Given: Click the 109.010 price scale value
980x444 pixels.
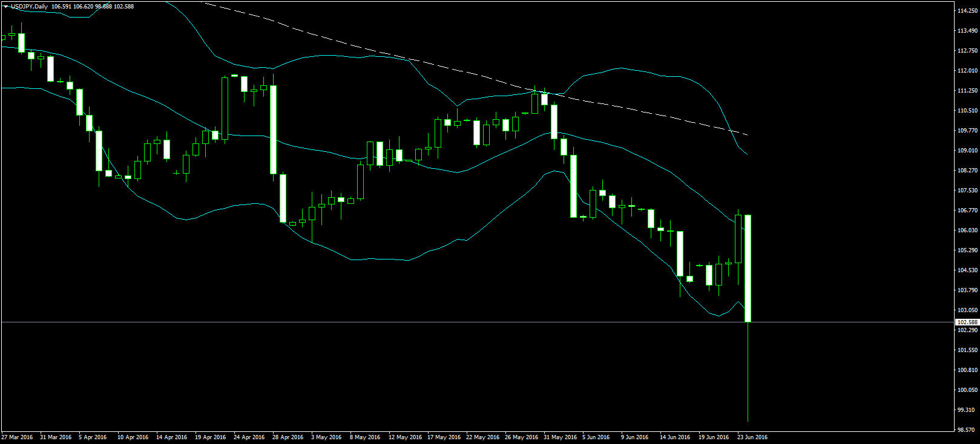Looking at the screenshot, I should point(967,151).
